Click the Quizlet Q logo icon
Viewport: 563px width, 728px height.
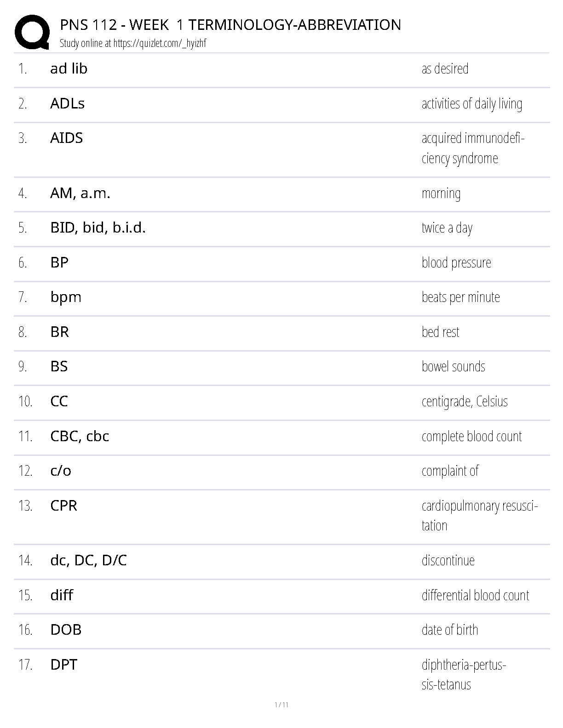(32, 32)
